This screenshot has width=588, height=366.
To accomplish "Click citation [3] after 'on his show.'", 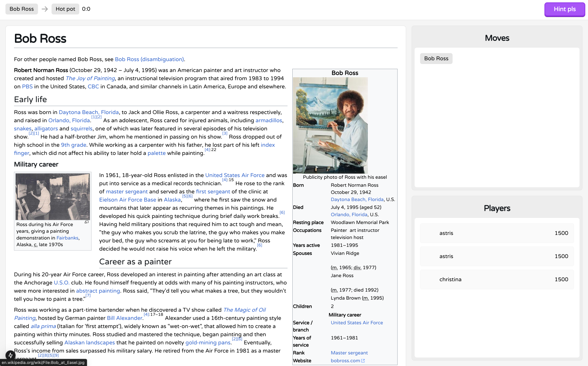I will 225,133.
